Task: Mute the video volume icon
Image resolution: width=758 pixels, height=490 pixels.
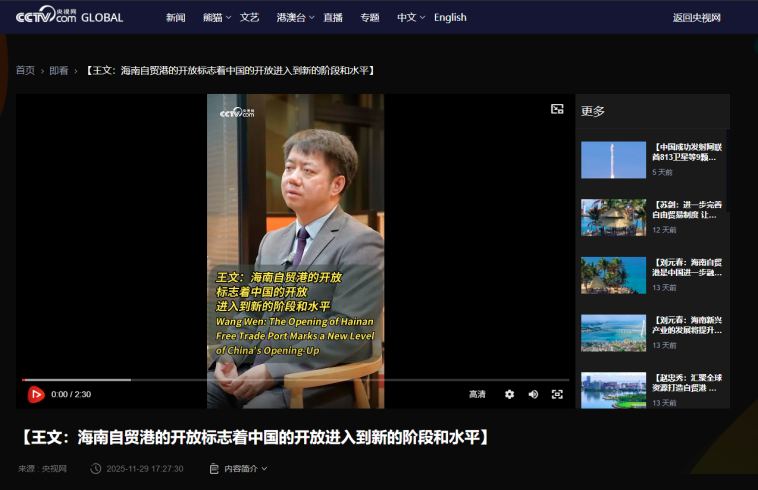Action: click(533, 394)
